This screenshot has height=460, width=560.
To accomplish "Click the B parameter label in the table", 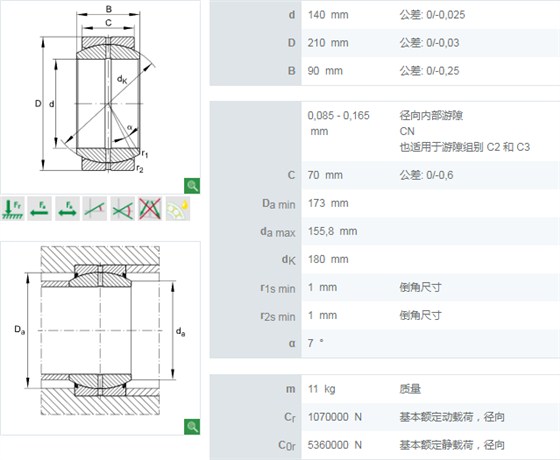I will click(292, 71).
